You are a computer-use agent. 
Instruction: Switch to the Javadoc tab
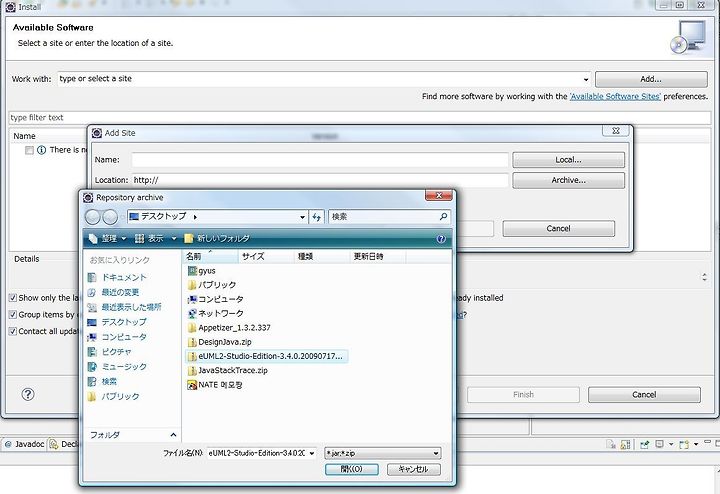(x=24, y=444)
